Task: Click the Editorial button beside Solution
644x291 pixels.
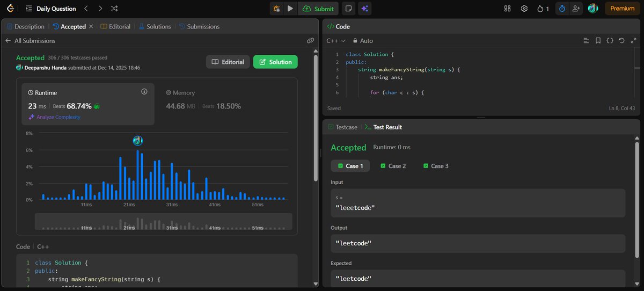Action: (228, 62)
